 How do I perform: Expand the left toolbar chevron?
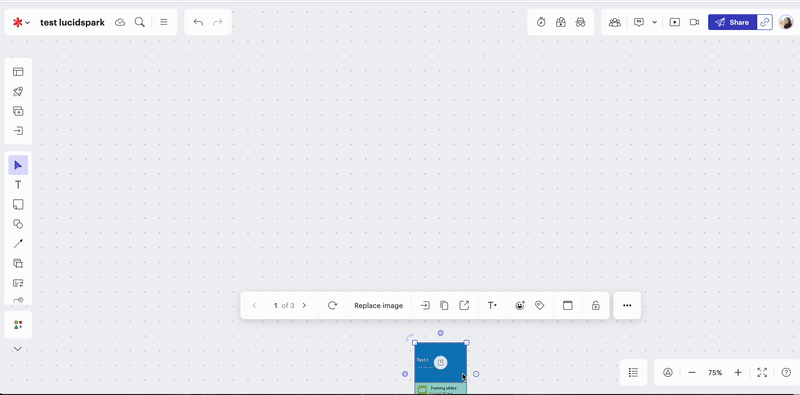click(x=18, y=349)
